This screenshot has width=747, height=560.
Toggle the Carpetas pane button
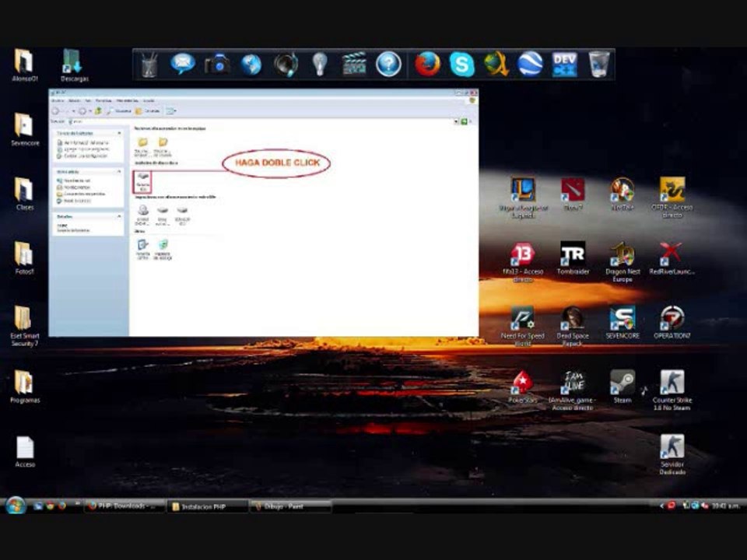coord(148,111)
